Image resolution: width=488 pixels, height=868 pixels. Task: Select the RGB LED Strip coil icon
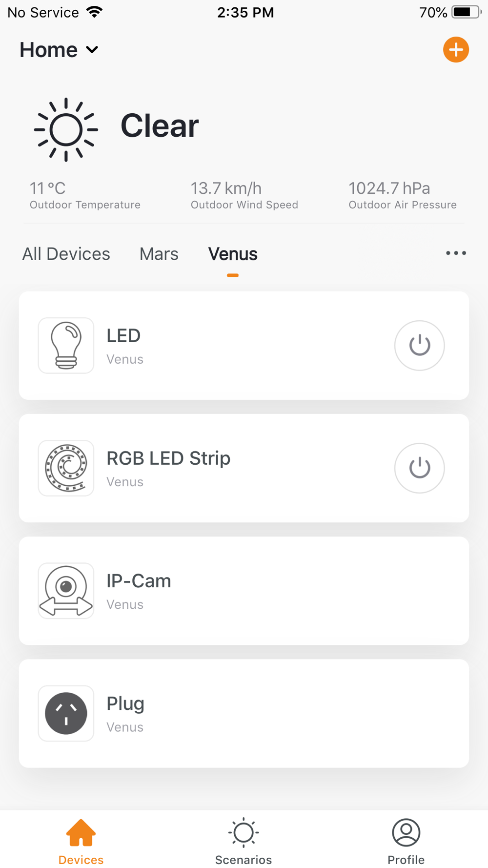pyautogui.click(x=66, y=468)
